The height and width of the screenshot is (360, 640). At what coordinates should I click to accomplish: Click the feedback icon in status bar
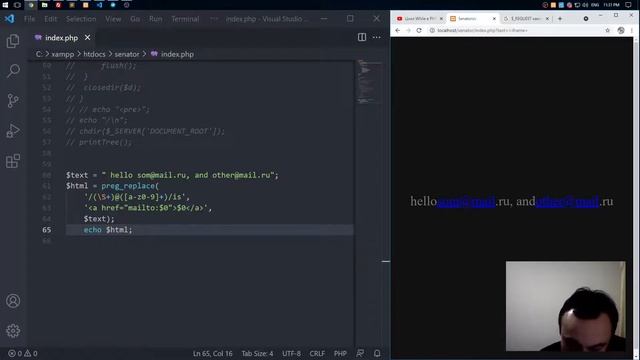click(360, 353)
